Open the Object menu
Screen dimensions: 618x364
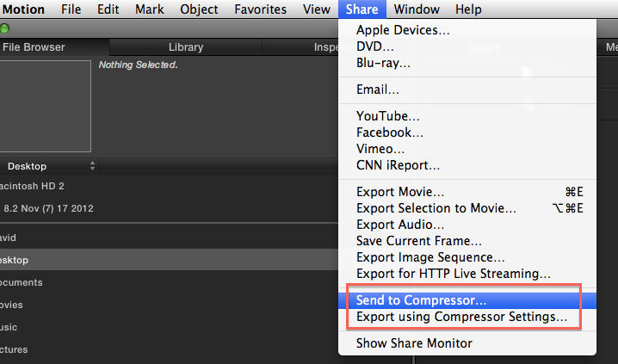click(199, 9)
